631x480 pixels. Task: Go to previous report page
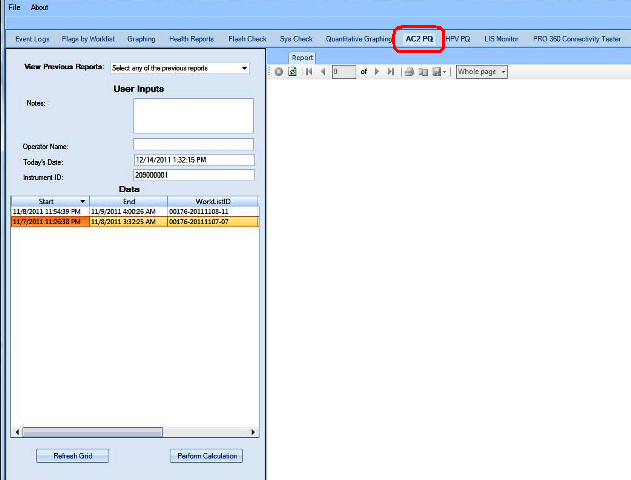click(322, 72)
